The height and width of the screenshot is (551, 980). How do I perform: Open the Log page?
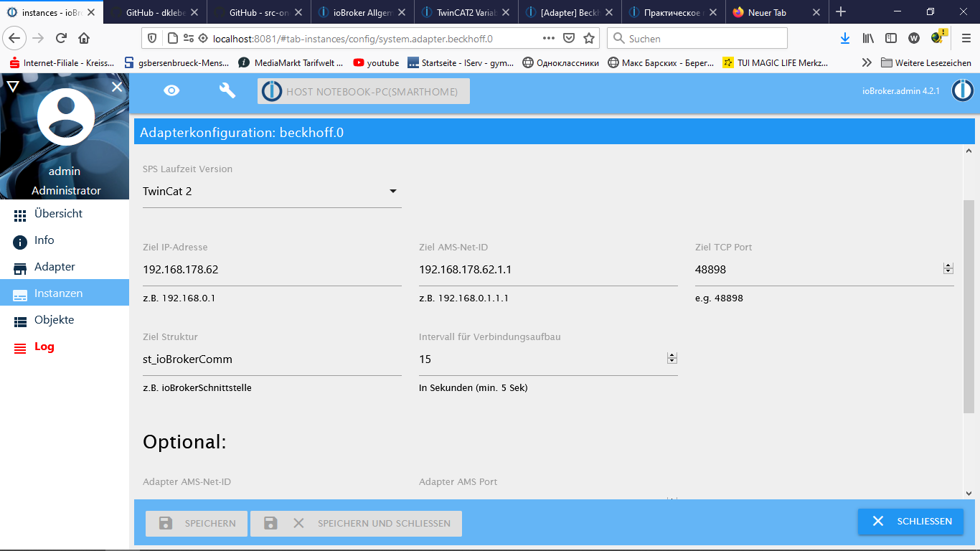[65, 347]
